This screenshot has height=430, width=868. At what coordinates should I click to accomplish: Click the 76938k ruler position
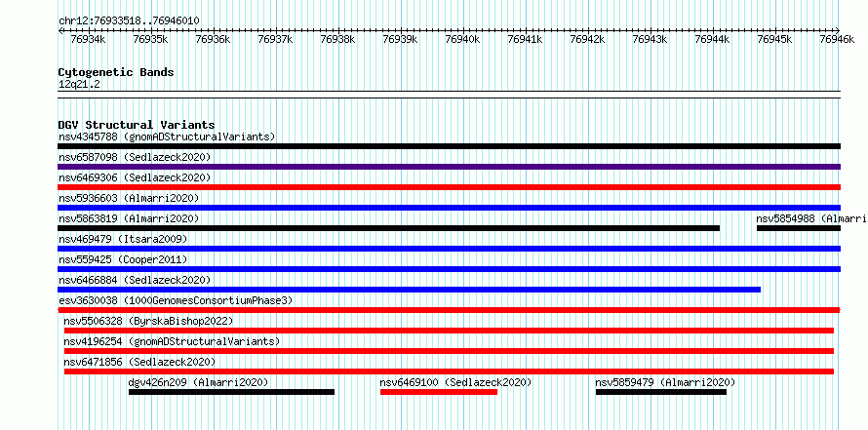click(x=338, y=39)
